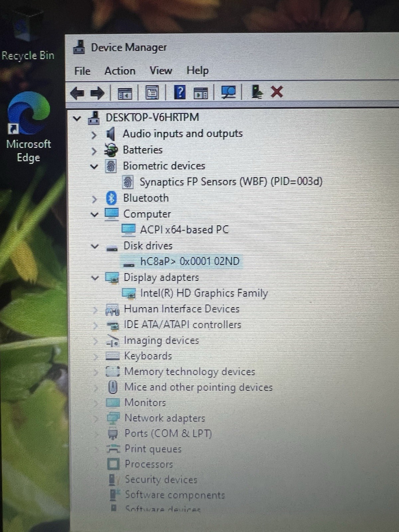Image resolution: width=399 pixels, height=532 pixels.
Task: Click the Computer category monitor icon
Action: [x=112, y=214]
